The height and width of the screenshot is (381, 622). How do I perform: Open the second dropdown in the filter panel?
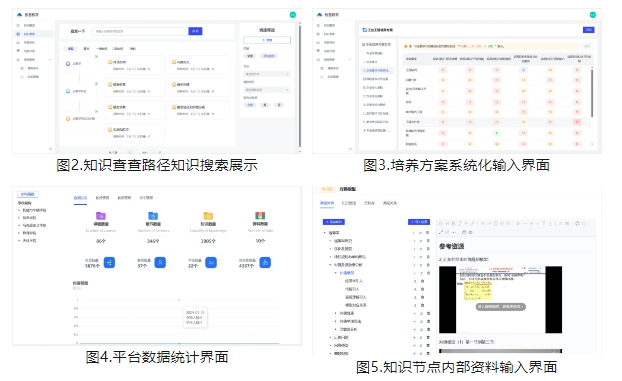click(267, 90)
